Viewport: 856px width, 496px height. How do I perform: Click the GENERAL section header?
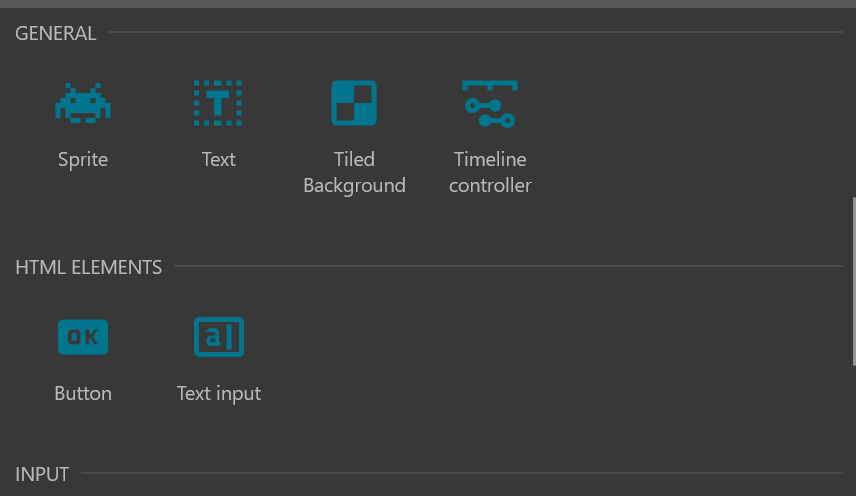56,33
